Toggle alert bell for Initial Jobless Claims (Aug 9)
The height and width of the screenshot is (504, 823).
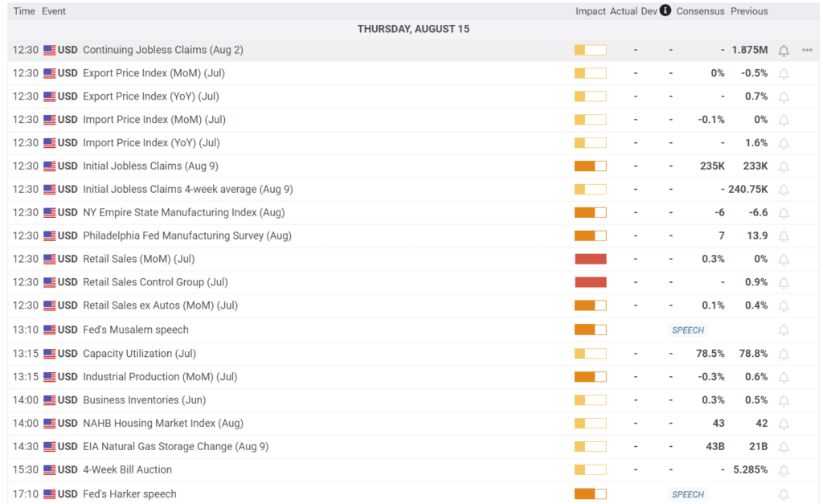click(x=784, y=166)
